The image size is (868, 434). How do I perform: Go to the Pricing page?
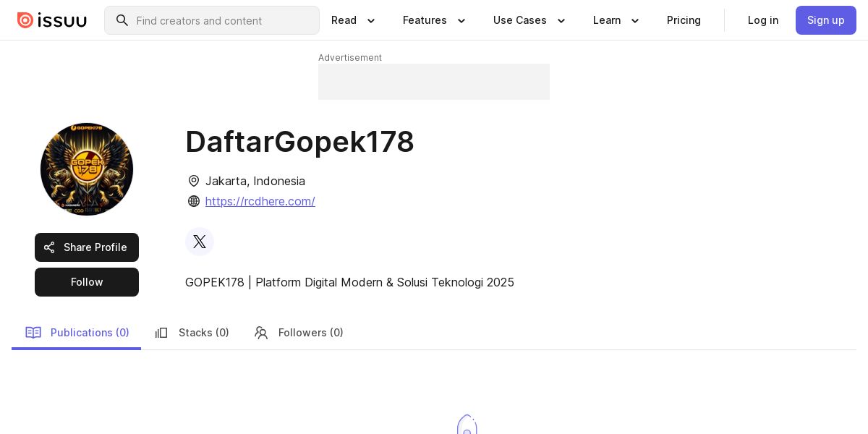pyautogui.click(x=684, y=20)
